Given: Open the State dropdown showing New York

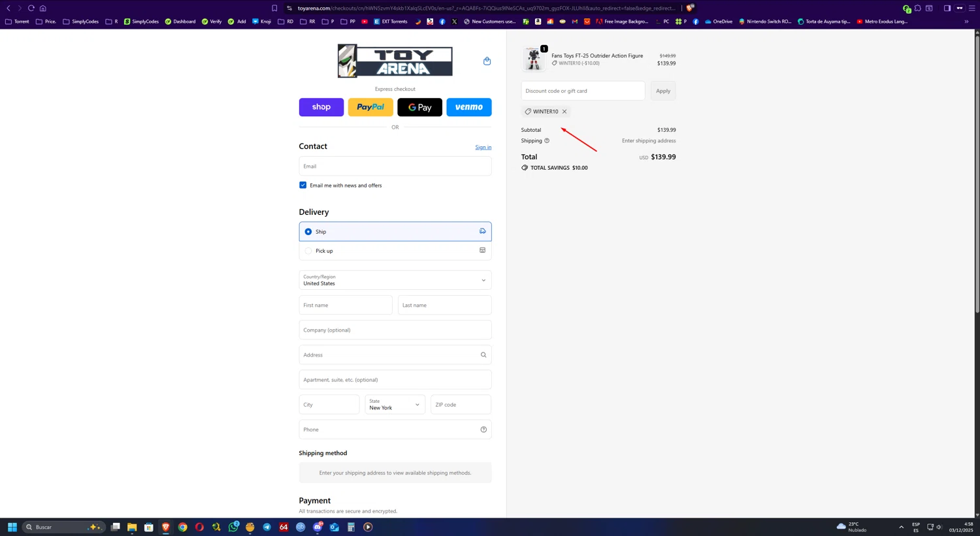Looking at the screenshot, I should [395, 405].
